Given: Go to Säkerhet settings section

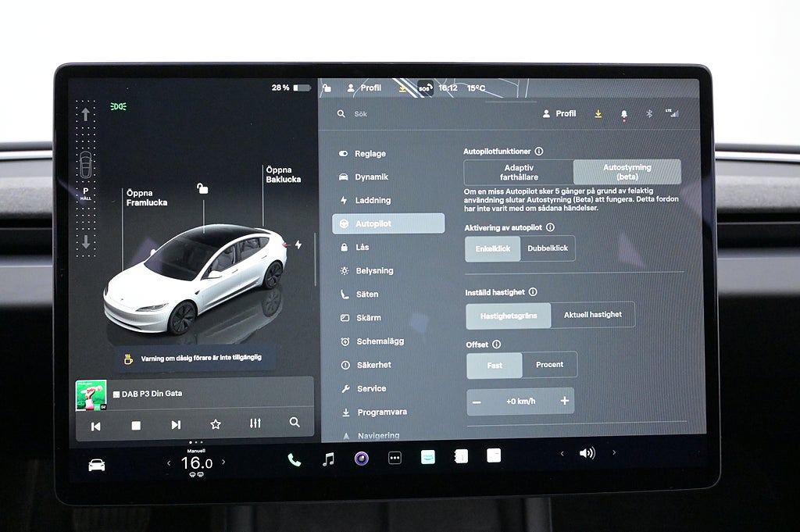Looking at the screenshot, I should click(373, 365).
